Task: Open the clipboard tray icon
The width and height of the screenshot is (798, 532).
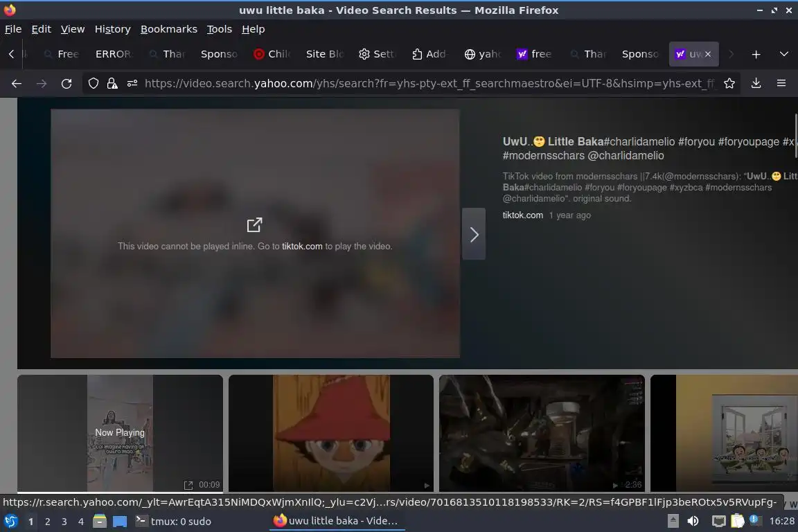Action: pos(738,522)
